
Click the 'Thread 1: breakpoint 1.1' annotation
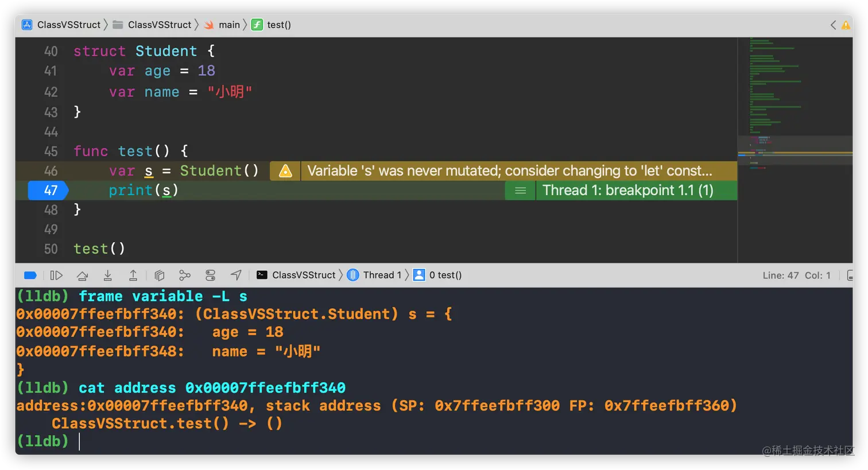tap(628, 191)
